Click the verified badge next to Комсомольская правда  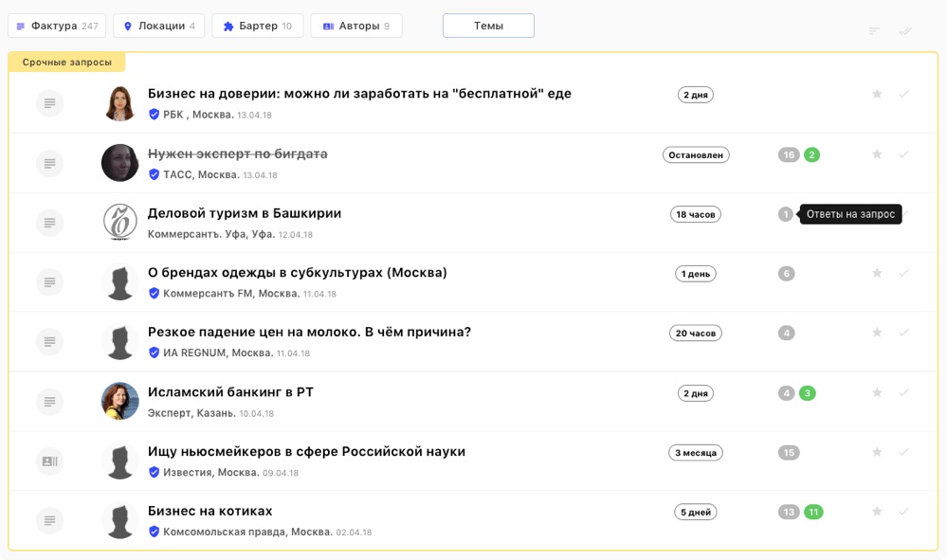(x=153, y=532)
